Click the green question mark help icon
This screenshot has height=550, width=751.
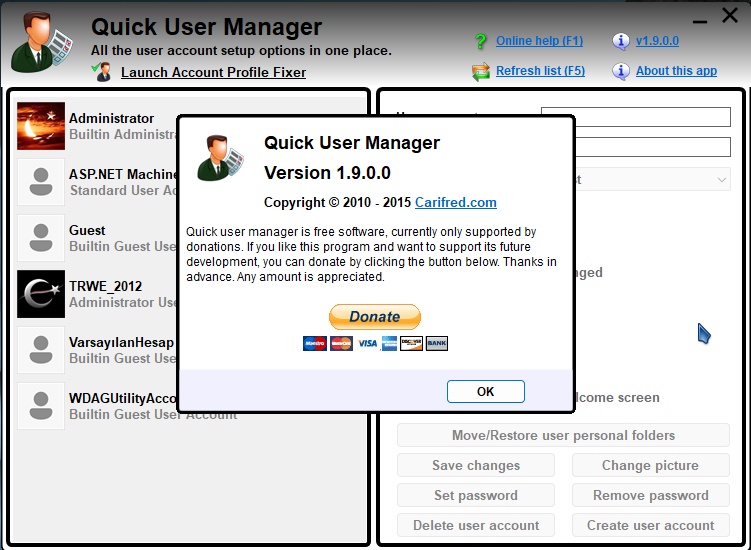tap(480, 41)
